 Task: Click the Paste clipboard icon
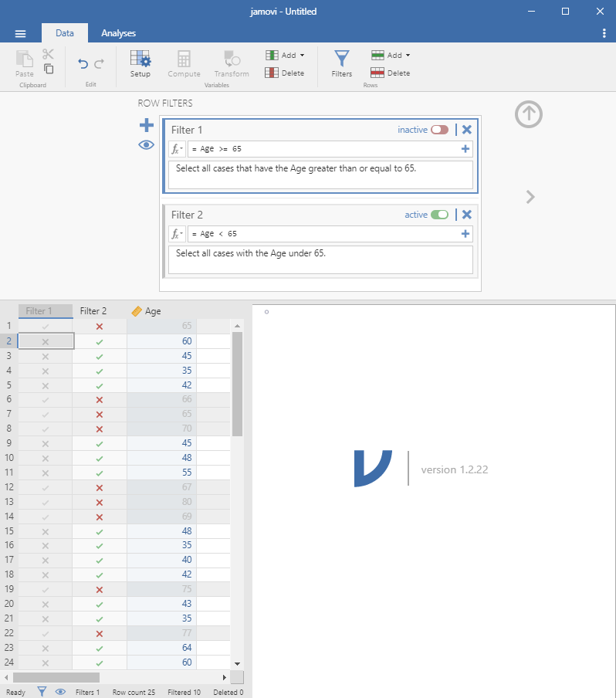[x=25, y=63]
